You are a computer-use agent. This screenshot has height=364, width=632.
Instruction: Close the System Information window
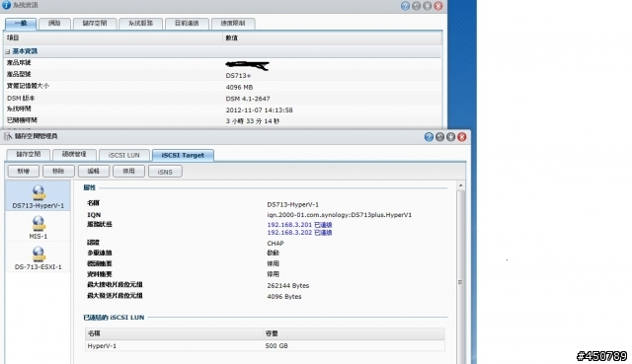pyautogui.click(x=438, y=6)
